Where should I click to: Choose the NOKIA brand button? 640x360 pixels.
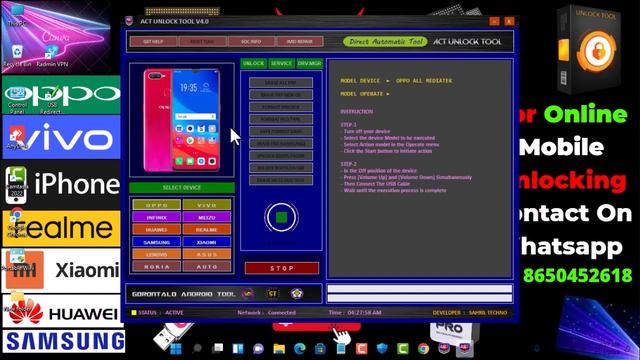click(x=157, y=267)
